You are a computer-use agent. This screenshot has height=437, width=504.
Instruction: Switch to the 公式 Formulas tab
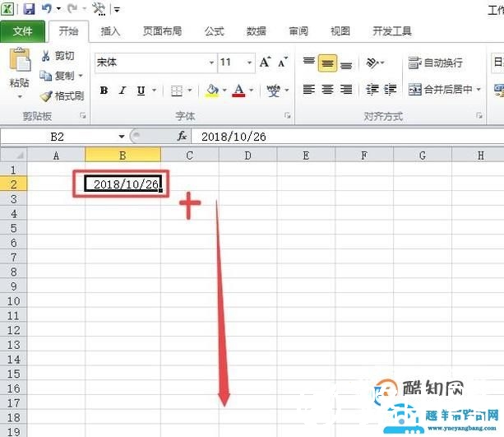pyautogui.click(x=214, y=31)
